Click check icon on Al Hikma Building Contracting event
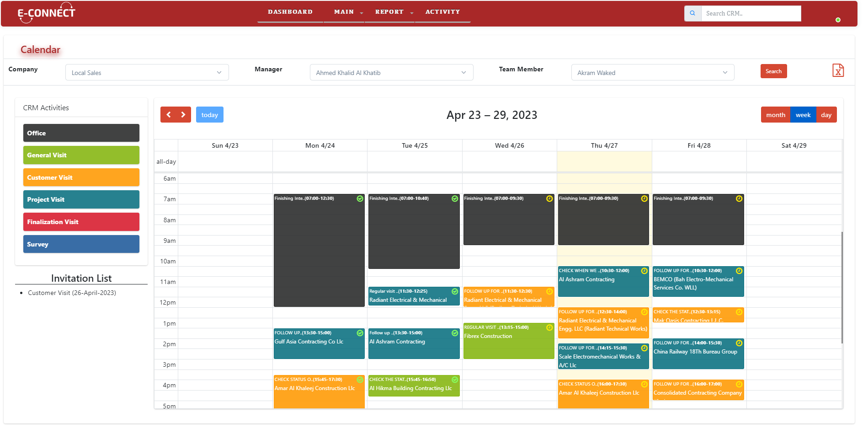Image resolution: width=868 pixels, height=434 pixels. click(x=455, y=380)
